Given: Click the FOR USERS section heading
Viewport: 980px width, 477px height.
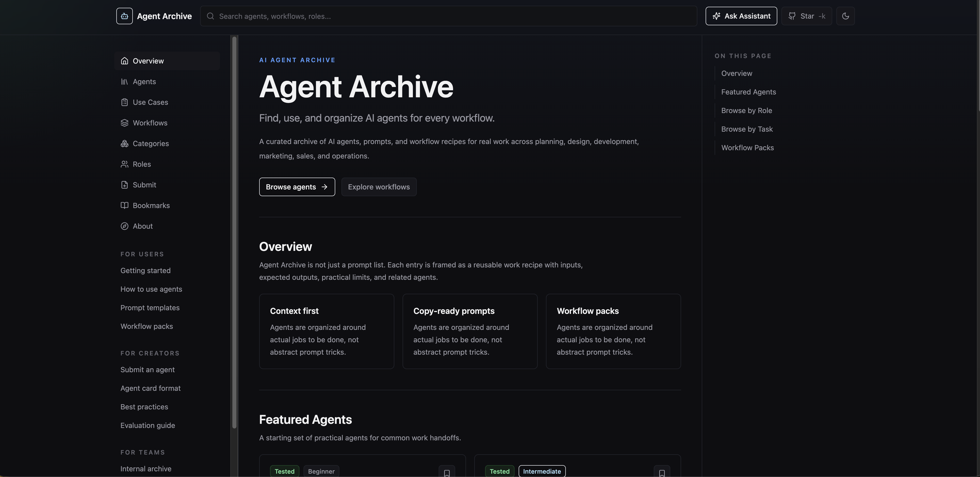Looking at the screenshot, I should [x=142, y=254].
